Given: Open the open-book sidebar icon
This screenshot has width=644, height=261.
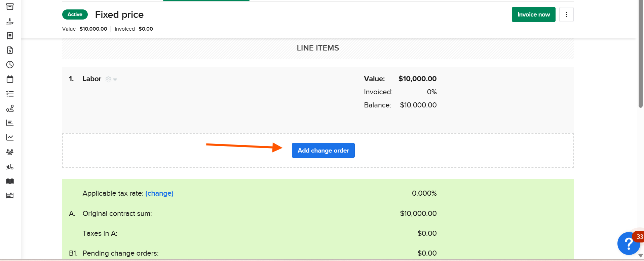Looking at the screenshot, I should pyautogui.click(x=10, y=181).
